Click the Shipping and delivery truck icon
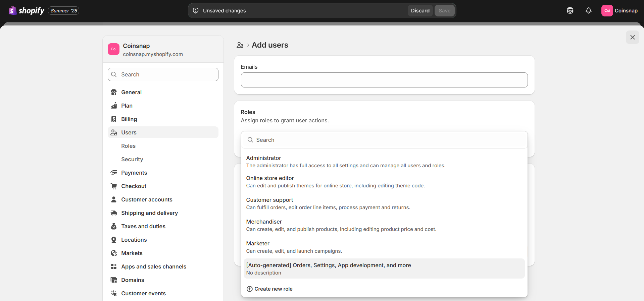This screenshot has height=301, width=644. 114,213
